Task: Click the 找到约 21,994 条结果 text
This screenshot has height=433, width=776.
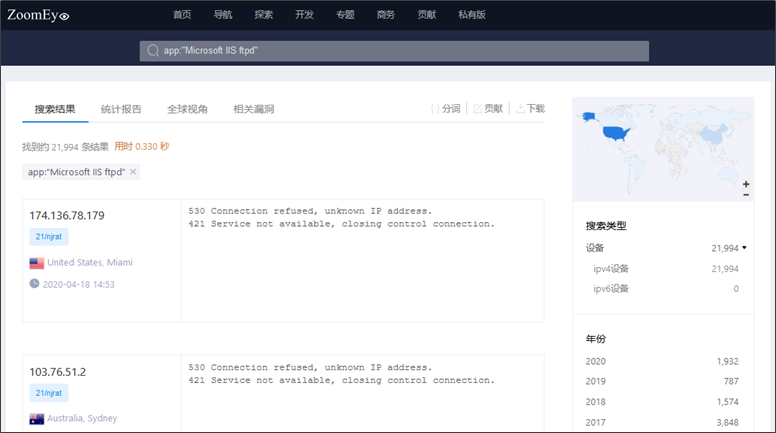Action: tap(65, 147)
